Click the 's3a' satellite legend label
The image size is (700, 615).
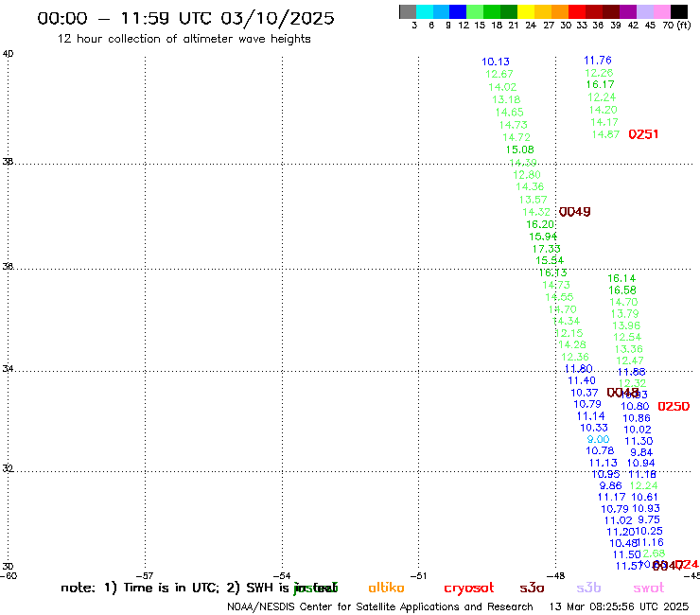pyautogui.click(x=532, y=588)
